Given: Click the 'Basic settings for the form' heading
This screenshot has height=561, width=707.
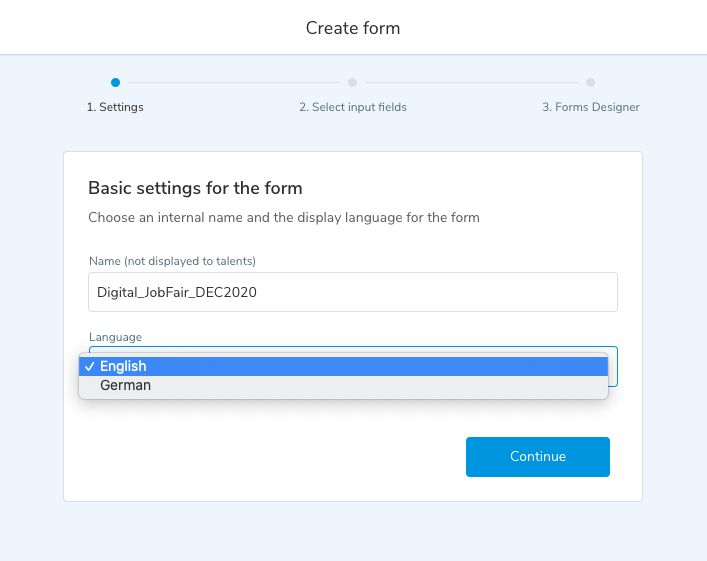Looking at the screenshot, I should click(x=195, y=188).
